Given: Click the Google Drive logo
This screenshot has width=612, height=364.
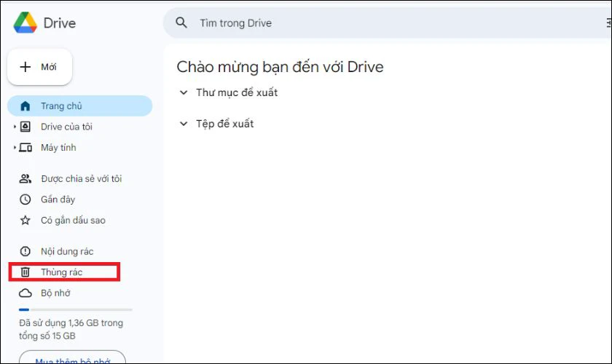Looking at the screenshot, I should pyautogui.click(x=25, y=23).
